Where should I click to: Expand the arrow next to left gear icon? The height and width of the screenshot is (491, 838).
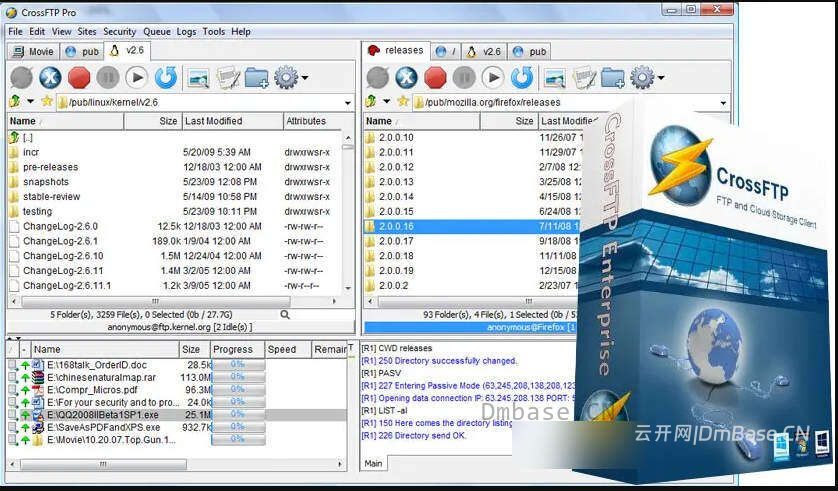305,78
